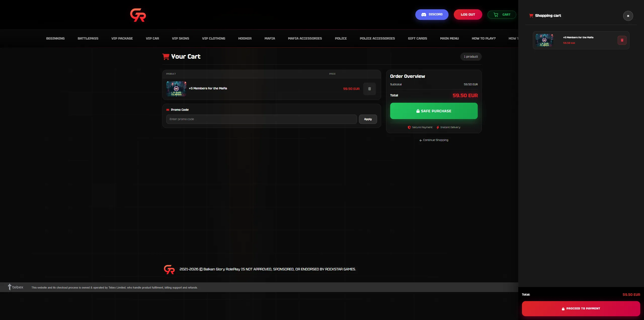Click the GR logo in the footer
Screen dimensions: 644x320
pos(169,269)
